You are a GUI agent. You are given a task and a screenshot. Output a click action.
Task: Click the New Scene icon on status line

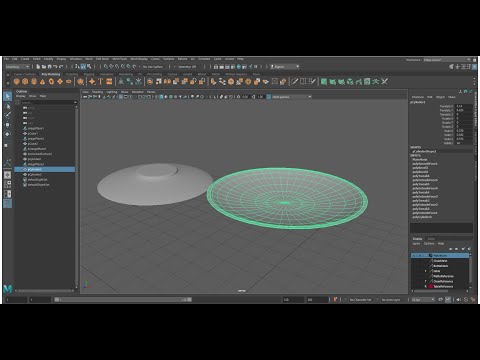(x=38, y=67)
